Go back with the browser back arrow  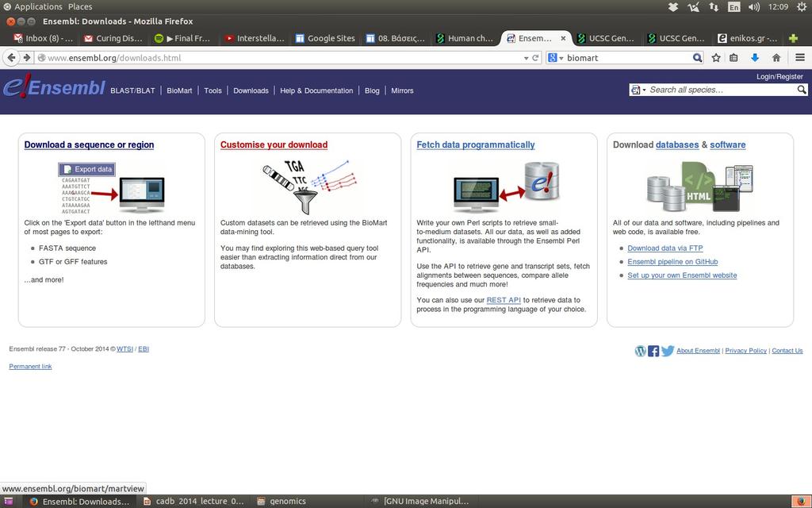11,57
